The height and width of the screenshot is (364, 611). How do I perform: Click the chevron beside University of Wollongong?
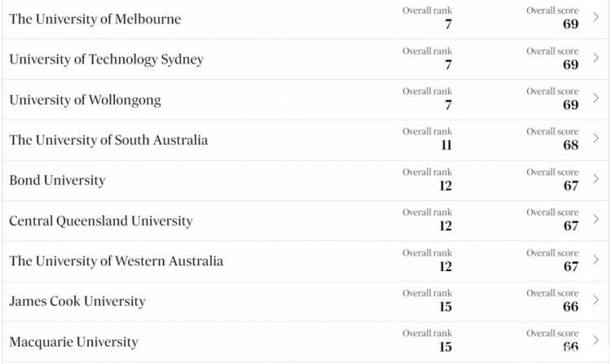click(596, 98)
